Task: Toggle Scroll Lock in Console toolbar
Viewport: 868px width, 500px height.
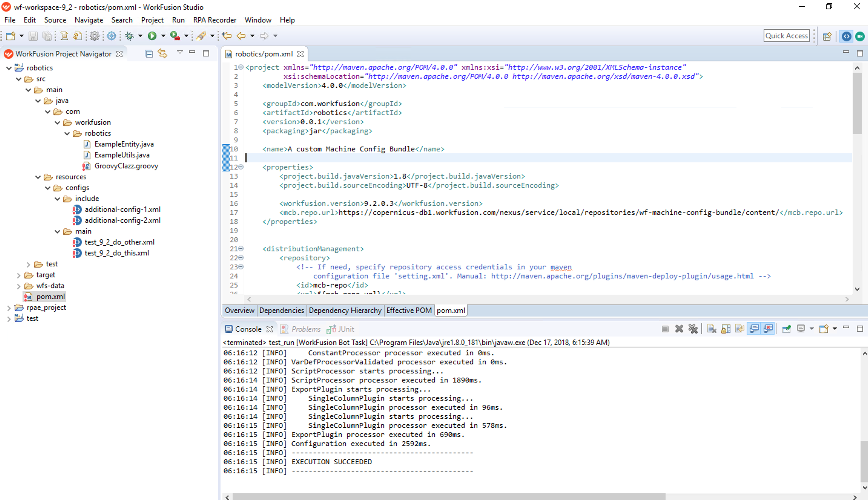Action: (x=726, y=329)
